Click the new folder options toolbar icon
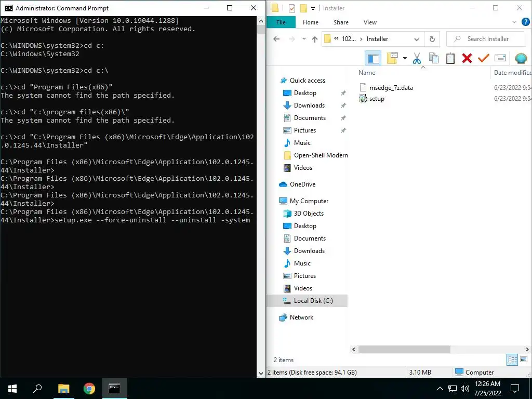 [392, 58]
